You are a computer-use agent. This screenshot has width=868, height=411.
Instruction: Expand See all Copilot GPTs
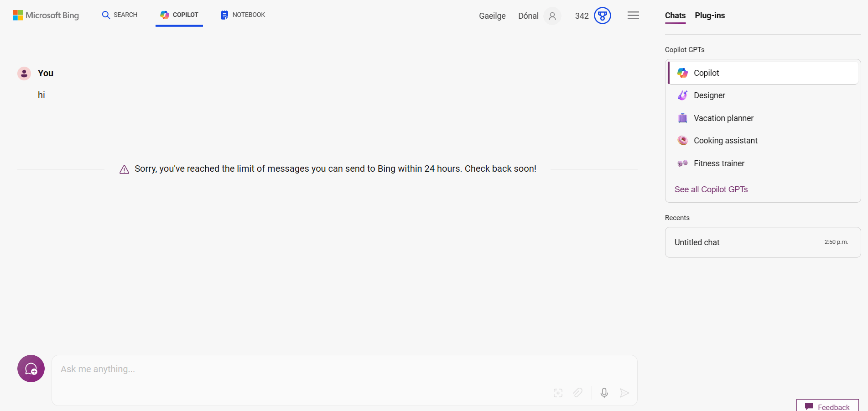tap(711, 190)
